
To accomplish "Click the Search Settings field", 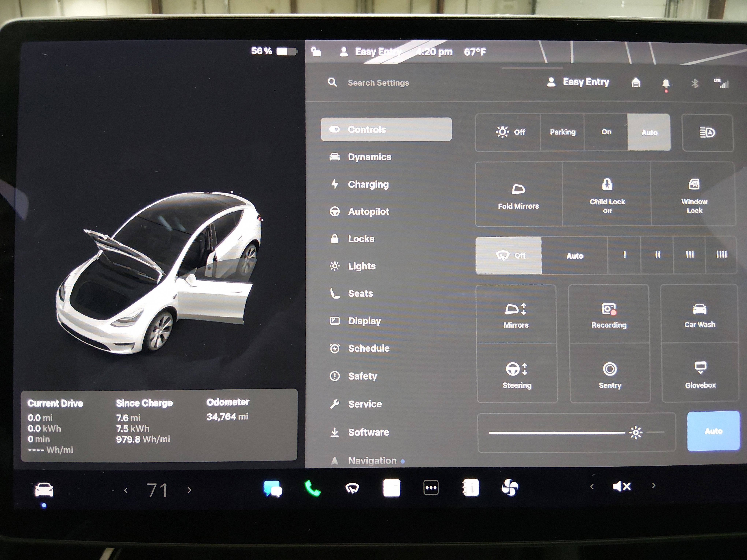I will coord(378,83).
